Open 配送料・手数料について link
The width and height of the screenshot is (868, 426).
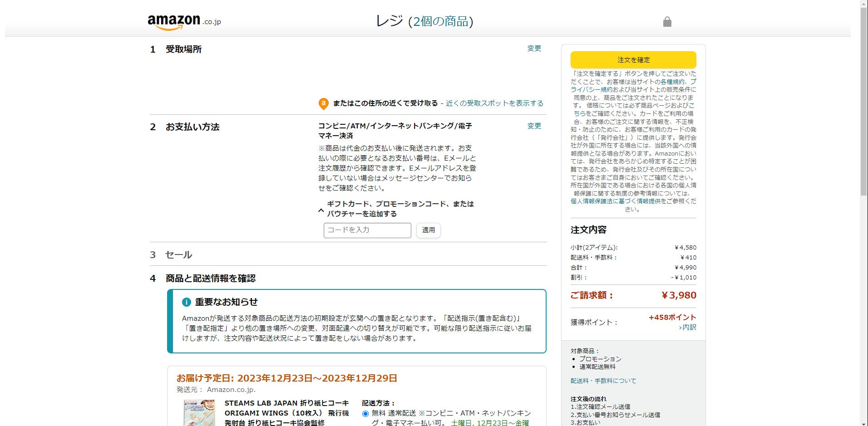point(603,381)
